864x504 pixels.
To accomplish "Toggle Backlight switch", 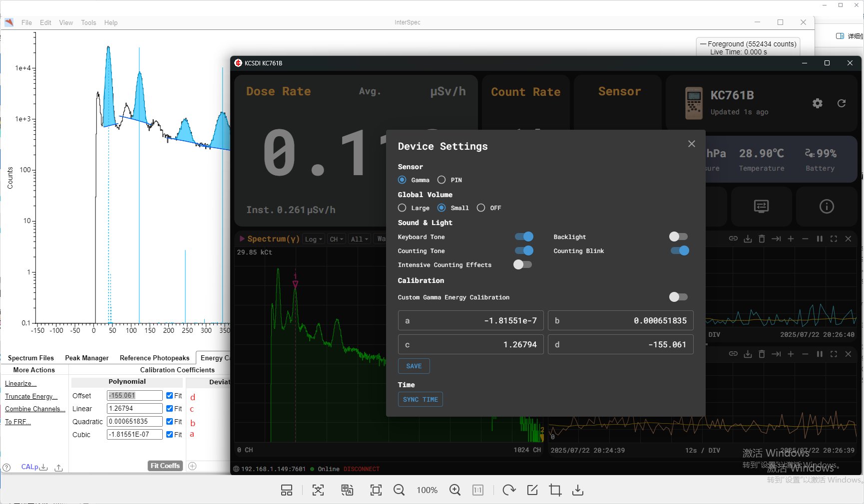I will coord(679,237).
